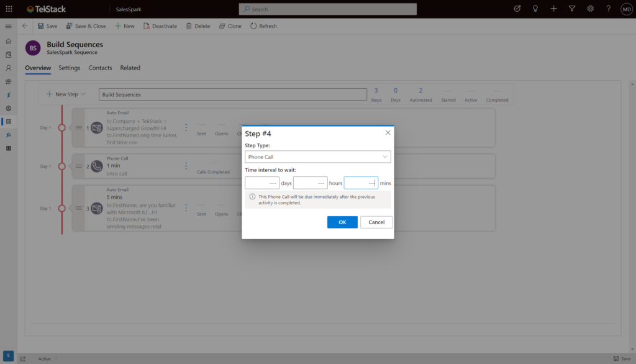636x364 pixels.
Task: Click the 'intro call' text in step 2
Action: (x=117, y=174)
